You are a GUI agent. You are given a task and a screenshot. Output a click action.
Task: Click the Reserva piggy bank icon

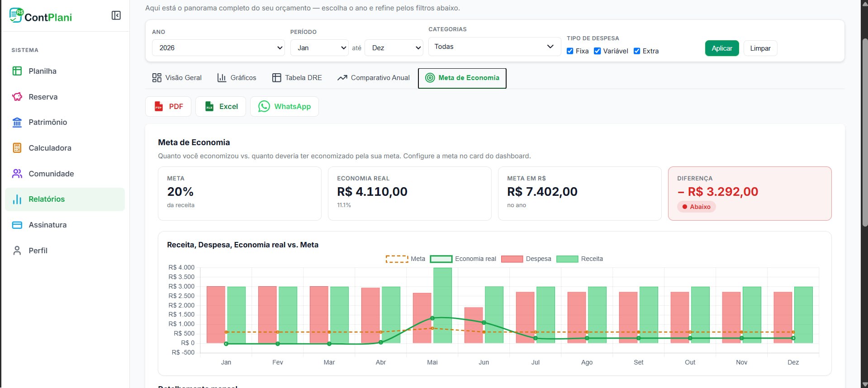click(17, 97)
